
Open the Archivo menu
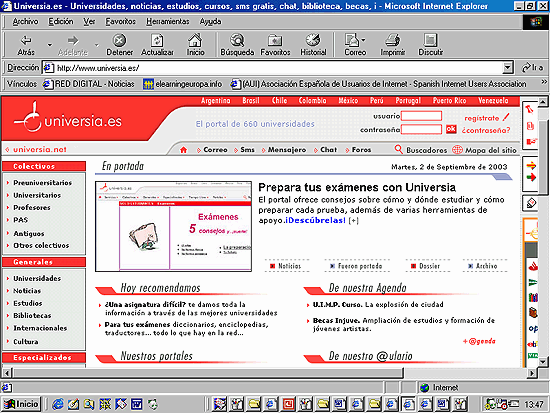point(25,22)
